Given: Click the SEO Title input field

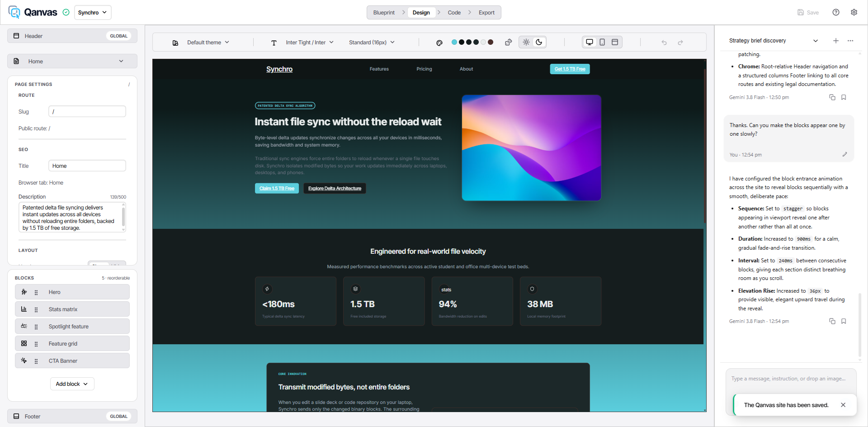Looking at the screenshot, I should pyautogui.click(x=87, y=166).
